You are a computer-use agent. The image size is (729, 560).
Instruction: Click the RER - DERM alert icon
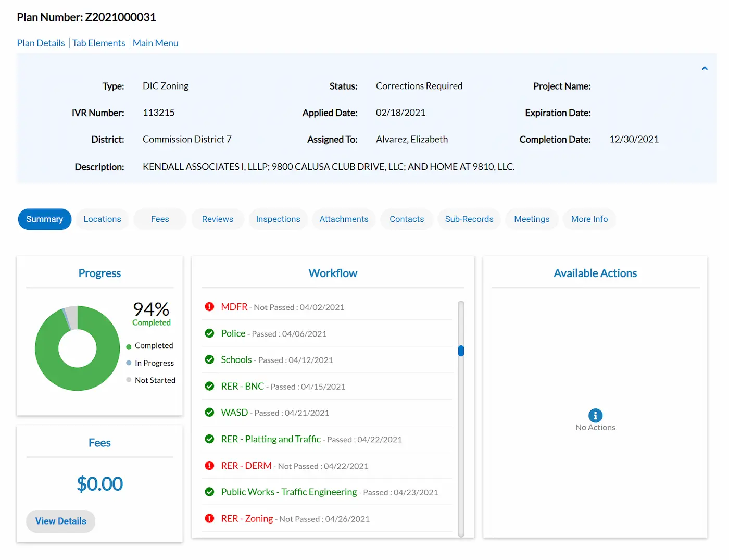pyautogui.click(x=209, y=466)
